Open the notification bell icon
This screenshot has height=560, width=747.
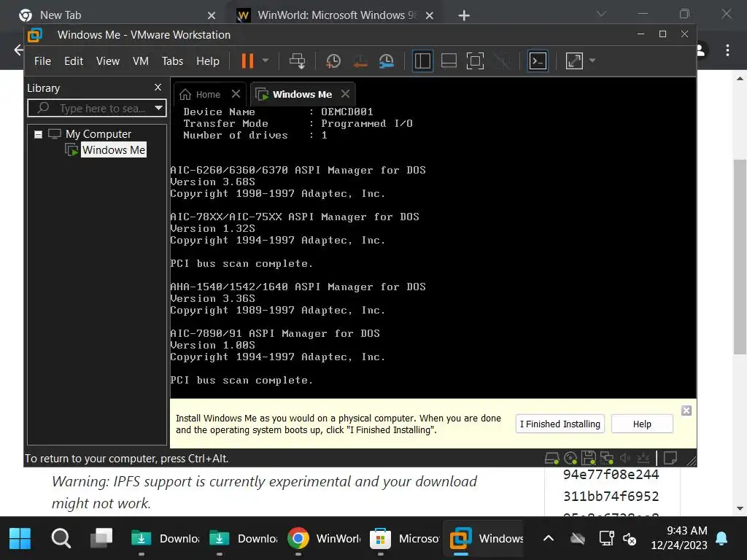pyautogui.click(x=721, y=539)
